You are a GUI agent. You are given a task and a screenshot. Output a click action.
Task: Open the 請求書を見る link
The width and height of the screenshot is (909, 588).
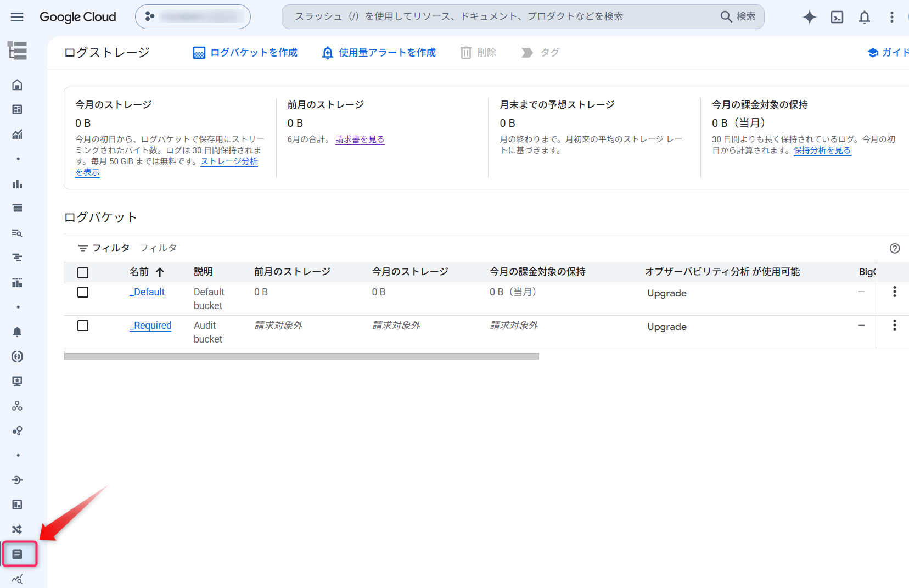click(x=360, y=139)
